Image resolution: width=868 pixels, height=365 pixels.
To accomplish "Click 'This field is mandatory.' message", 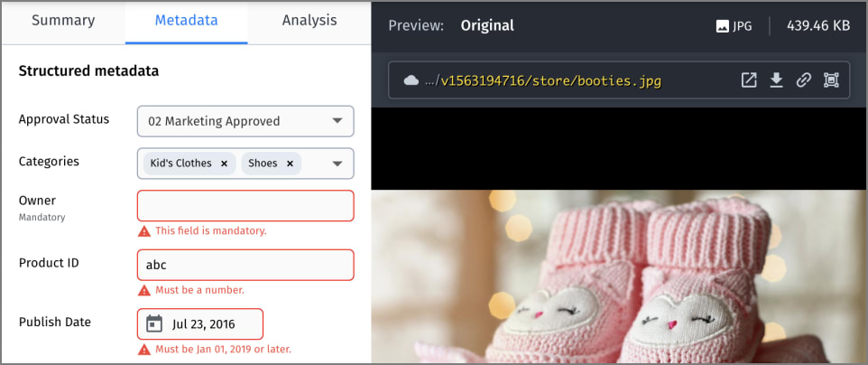I will tap(211, 230).
